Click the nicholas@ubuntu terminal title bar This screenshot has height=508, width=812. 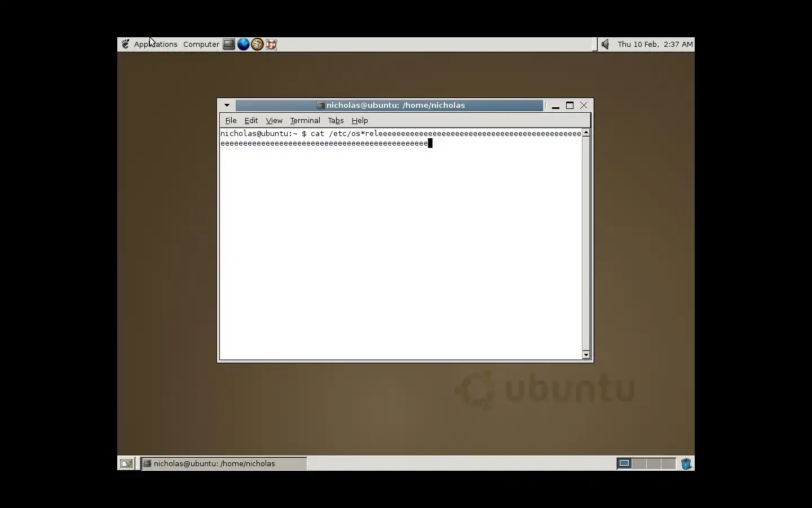click(x=390, y=105)
